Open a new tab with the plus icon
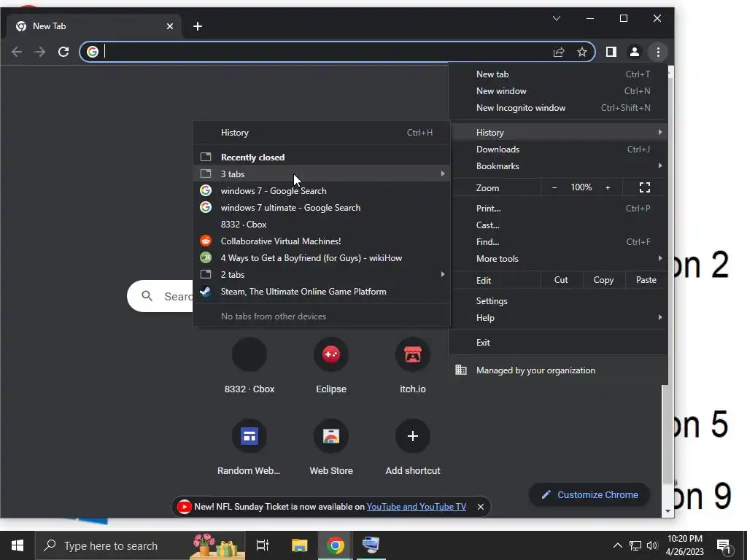 click(198, 26)
